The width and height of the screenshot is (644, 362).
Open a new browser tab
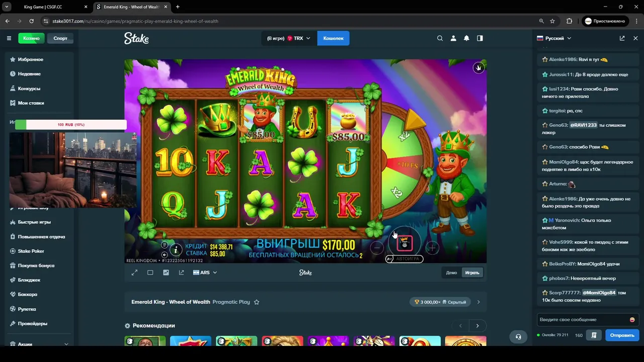pyautogui.click(x=178, y=7)
